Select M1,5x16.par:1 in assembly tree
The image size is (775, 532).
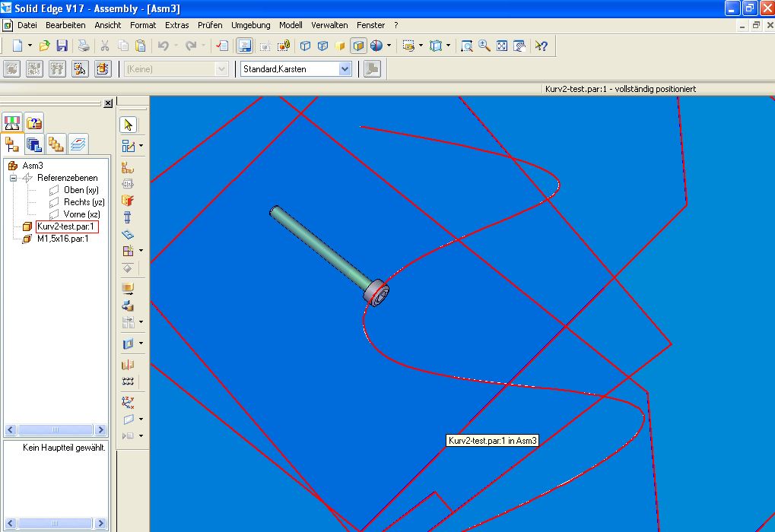62,239
